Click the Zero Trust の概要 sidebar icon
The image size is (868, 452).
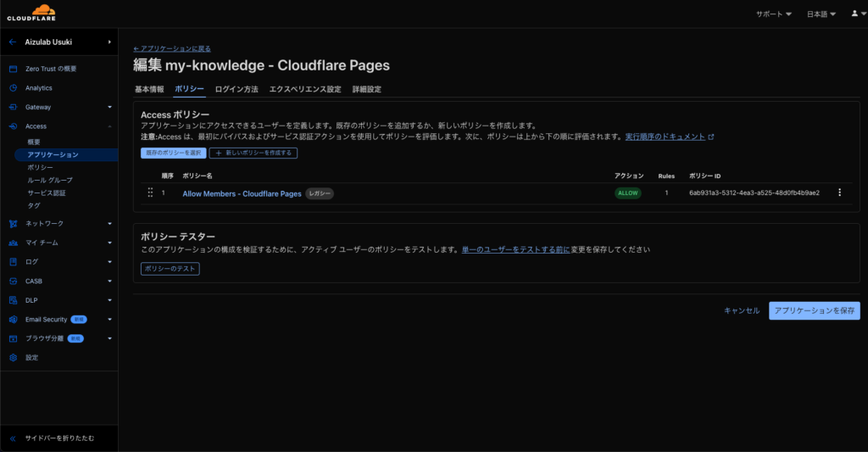tap(14, 70)
